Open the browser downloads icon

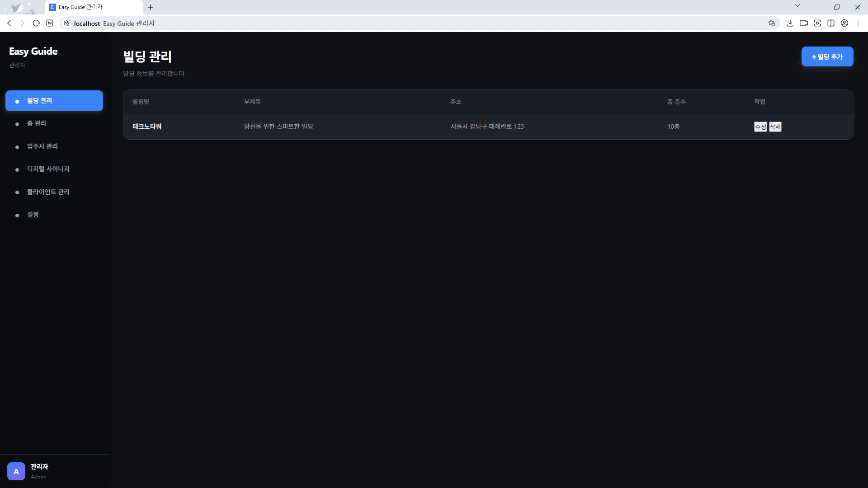point(790,23)
